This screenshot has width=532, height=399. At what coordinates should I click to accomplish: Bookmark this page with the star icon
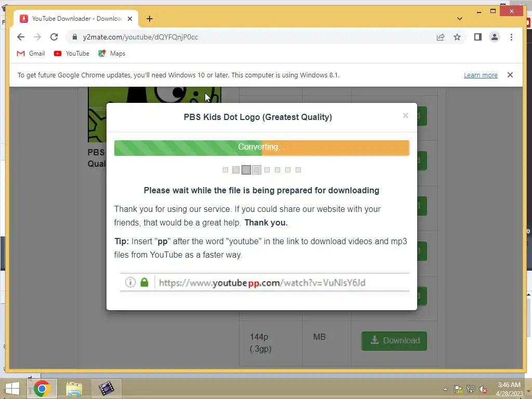(x=457, y=37)
